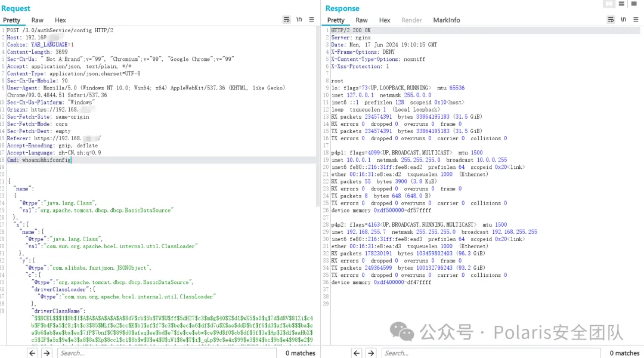Open the Response MarkInfo tab
The image size is (644, 358).
(447, 20)
